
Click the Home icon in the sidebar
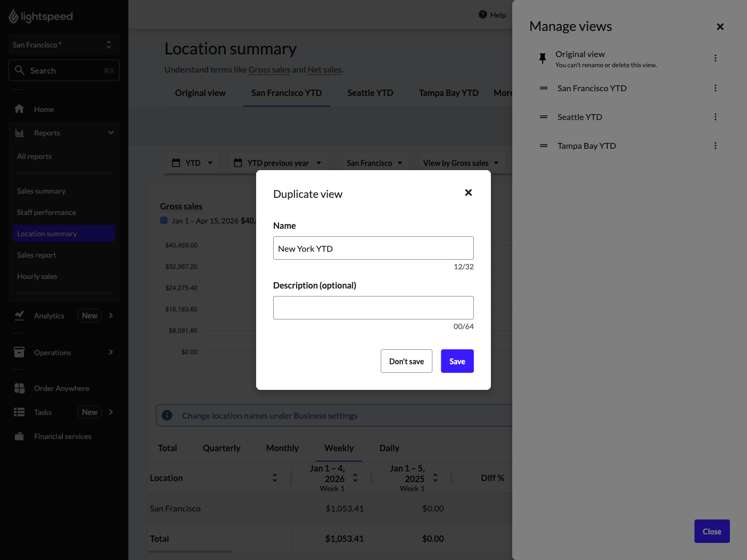[19, 109]
